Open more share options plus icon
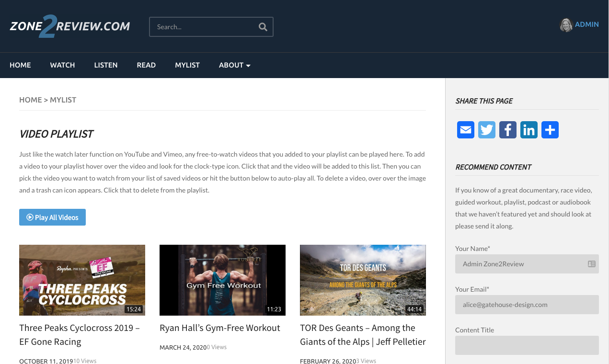The height and width of the screenshot is (364, 609). tap(550, 130)
